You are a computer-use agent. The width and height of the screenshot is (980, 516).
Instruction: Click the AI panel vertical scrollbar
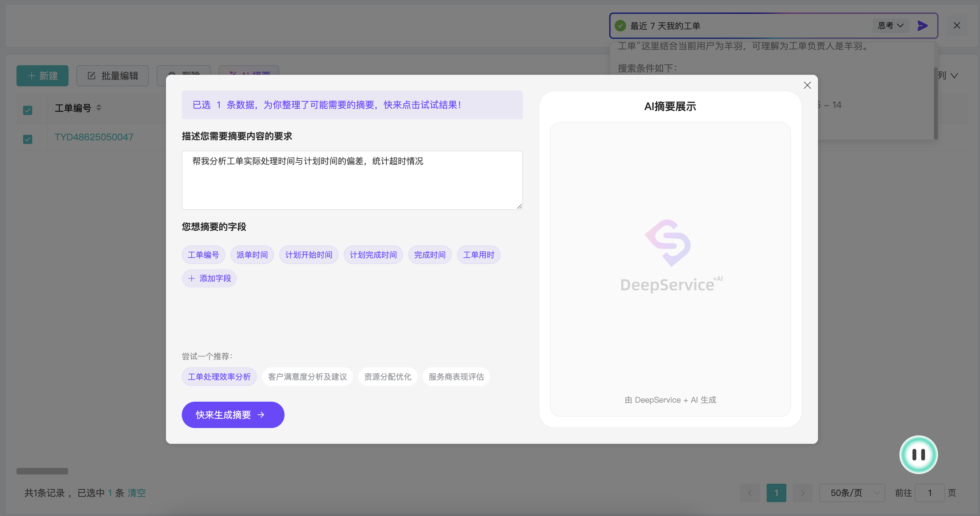point(936,103)
